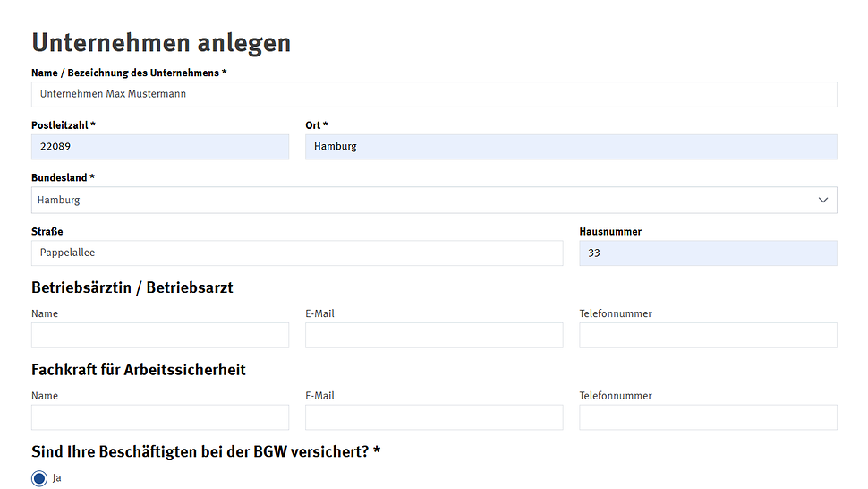Click the Bundesland field label
The height and width of the screenshot is (489, 868).
[x=63, y=178]
